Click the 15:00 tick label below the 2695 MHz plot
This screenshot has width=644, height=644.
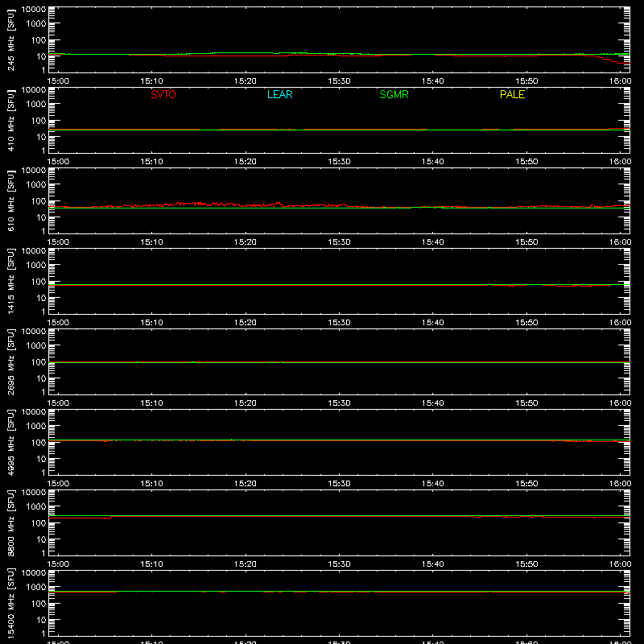(x=58, y=403)
